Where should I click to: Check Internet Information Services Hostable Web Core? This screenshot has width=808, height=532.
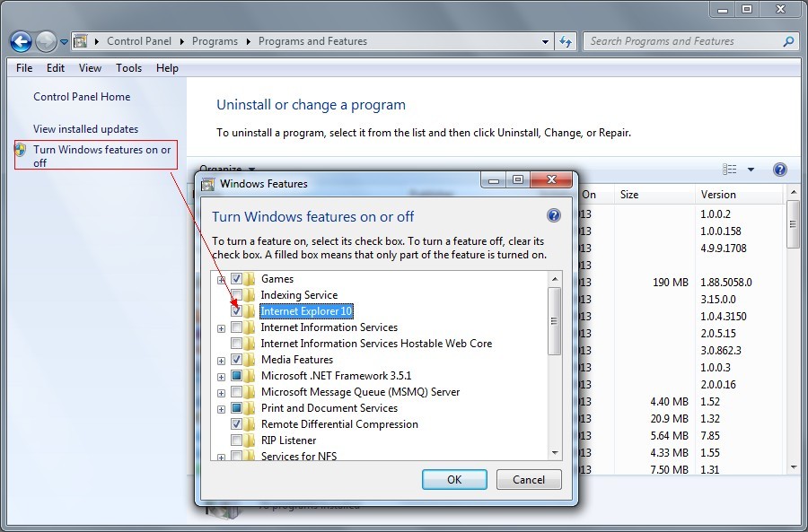click(x=236, y=344)
